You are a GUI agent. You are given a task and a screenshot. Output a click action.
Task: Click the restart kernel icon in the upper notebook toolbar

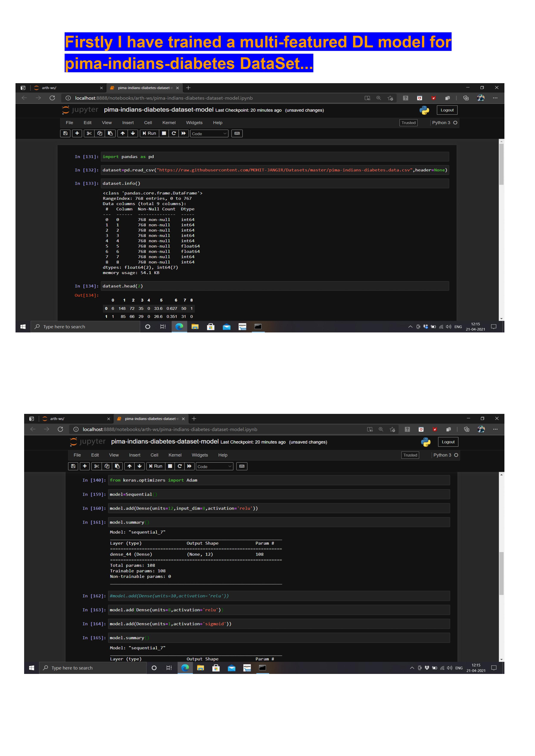pyautogui.click(x=174, y=134)
